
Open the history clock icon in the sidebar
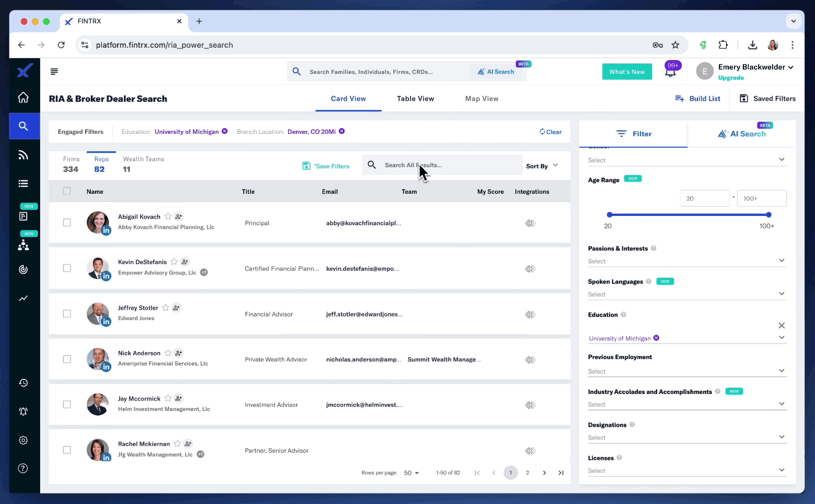[23, 383]
